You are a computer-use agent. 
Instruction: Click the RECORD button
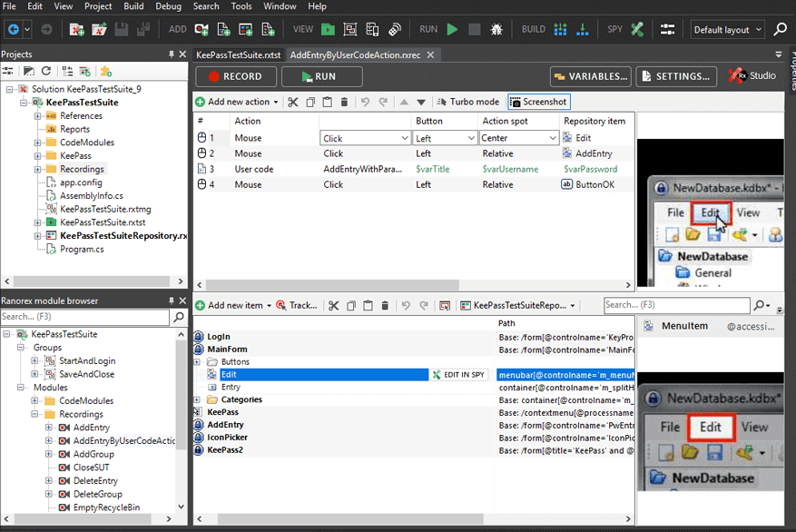pos(236,76)
